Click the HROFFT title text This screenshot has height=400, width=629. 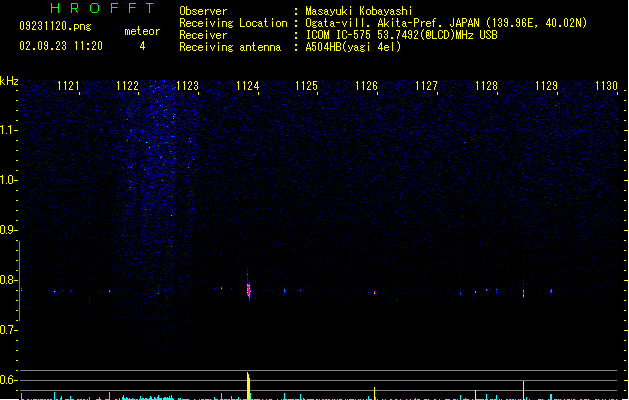[x=103, y=8]
